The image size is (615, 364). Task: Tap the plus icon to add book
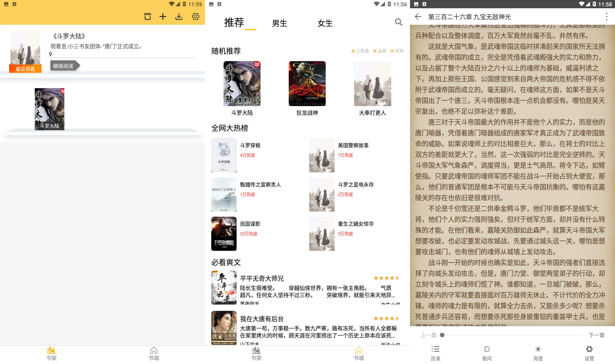(x=163, y=16)
